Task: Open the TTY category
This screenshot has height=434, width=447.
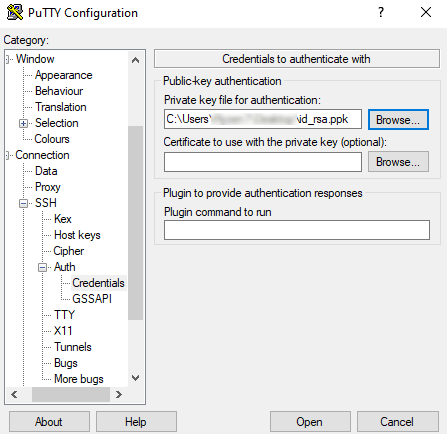Action: 64,315
